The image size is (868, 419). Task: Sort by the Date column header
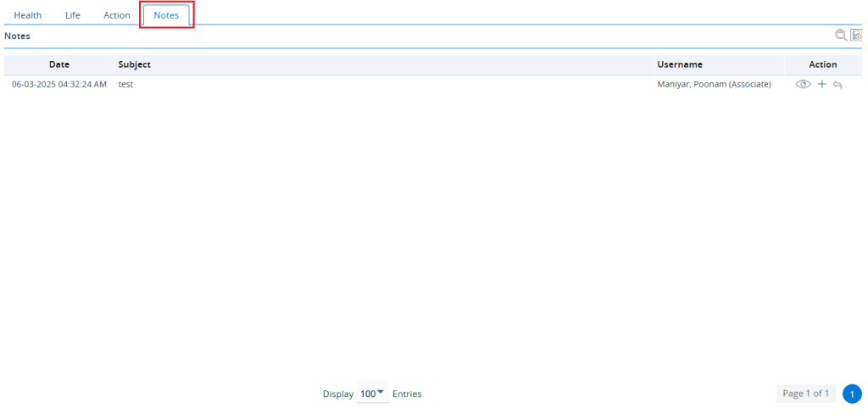(59, 64)
